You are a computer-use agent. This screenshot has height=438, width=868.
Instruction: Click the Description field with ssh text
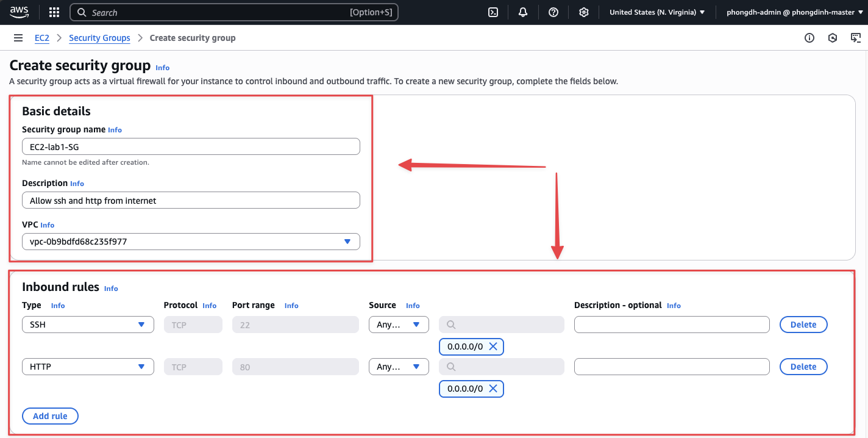coord(191,200)
